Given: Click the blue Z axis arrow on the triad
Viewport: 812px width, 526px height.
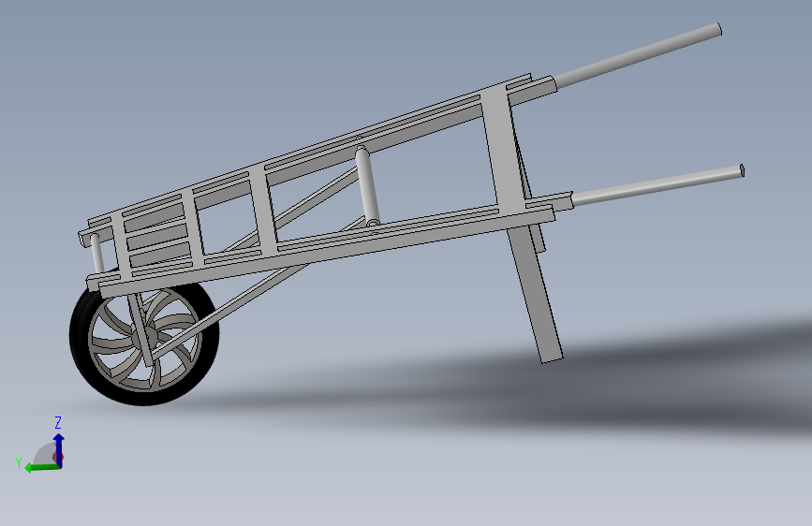Looking at the screenshot, I should pos(59,449).
